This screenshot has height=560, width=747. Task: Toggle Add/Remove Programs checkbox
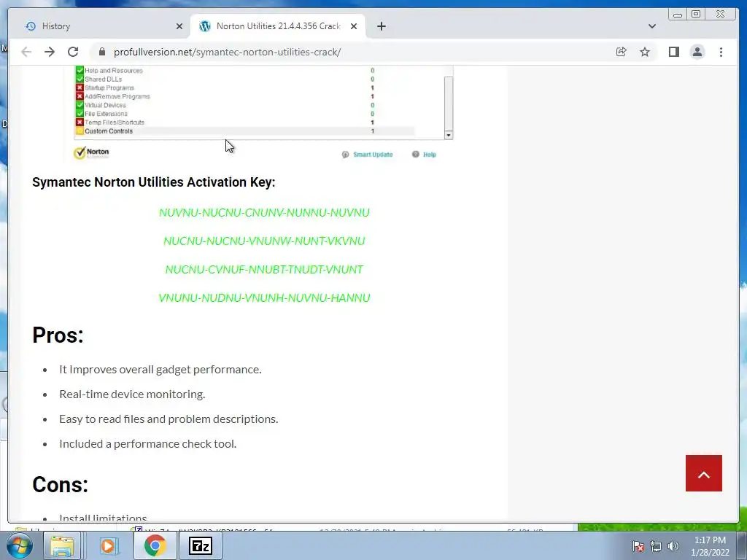[80, 96]
